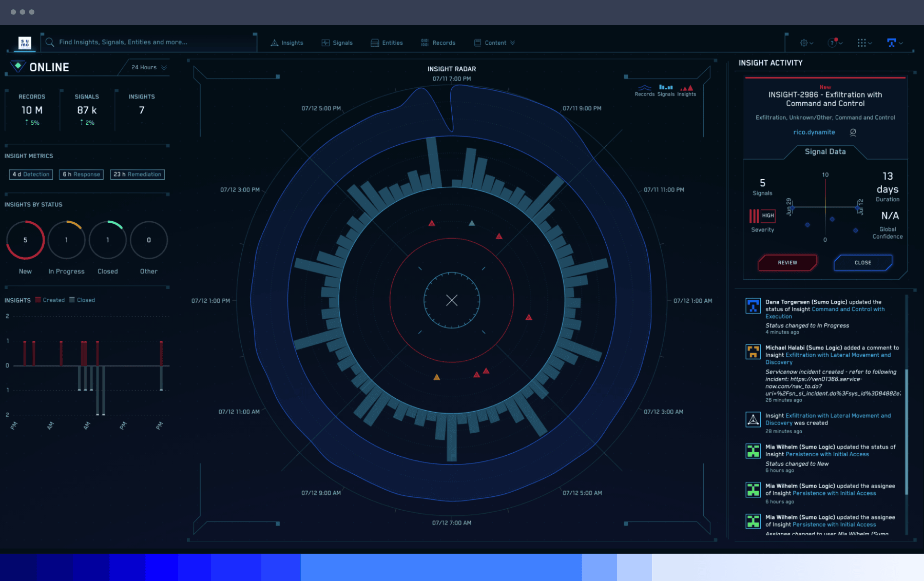Open the rico.dynamite entity link
924x581 pixels.
click(814, 132)
